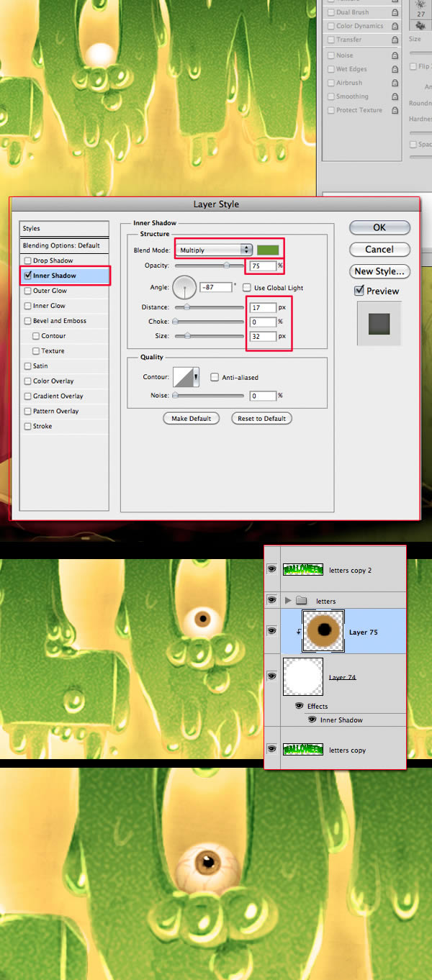The image size is (432, 980).
Task: Check the Inner Glow checkbox
Action: [x=28, y=306]
